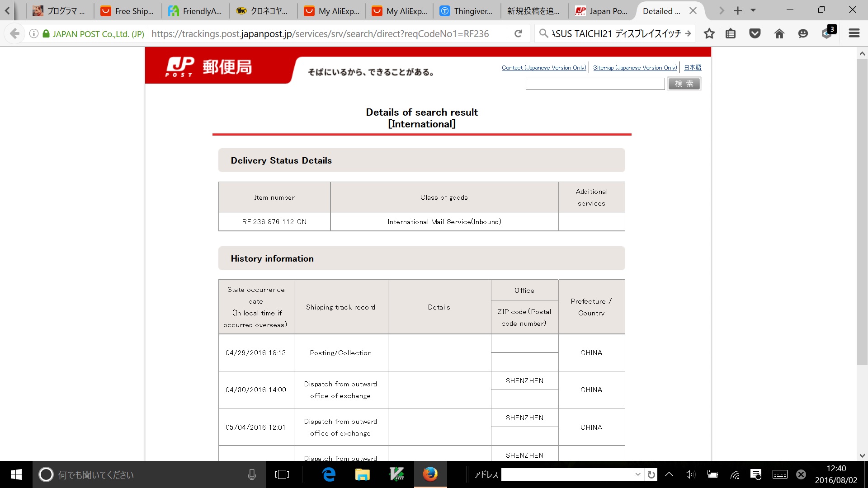Switch site language via 日本語 link
Image resolution: width=868 pixels, height=488 pixels.
(693, 68)
